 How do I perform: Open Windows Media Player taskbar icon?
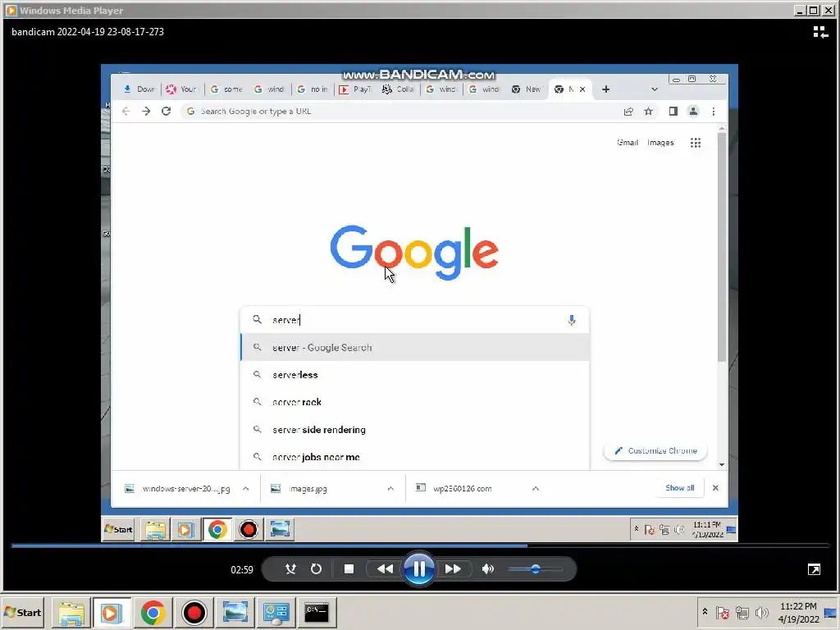pos(111,612)
